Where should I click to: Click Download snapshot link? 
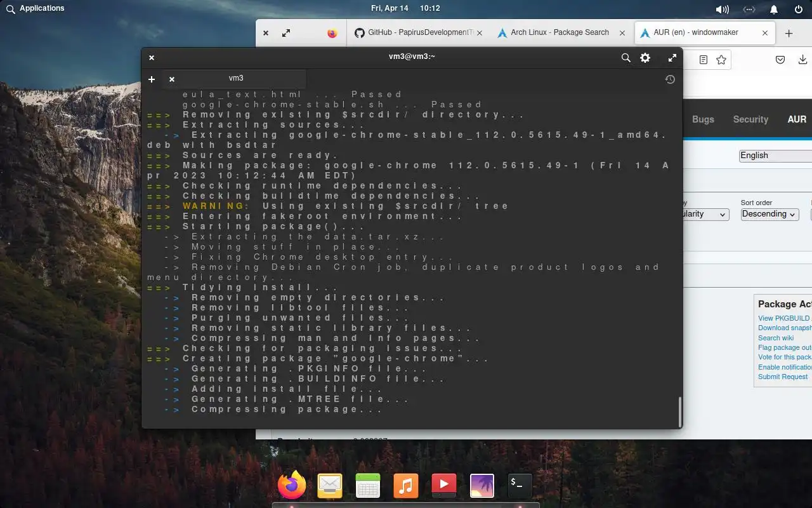pos(785,328)
